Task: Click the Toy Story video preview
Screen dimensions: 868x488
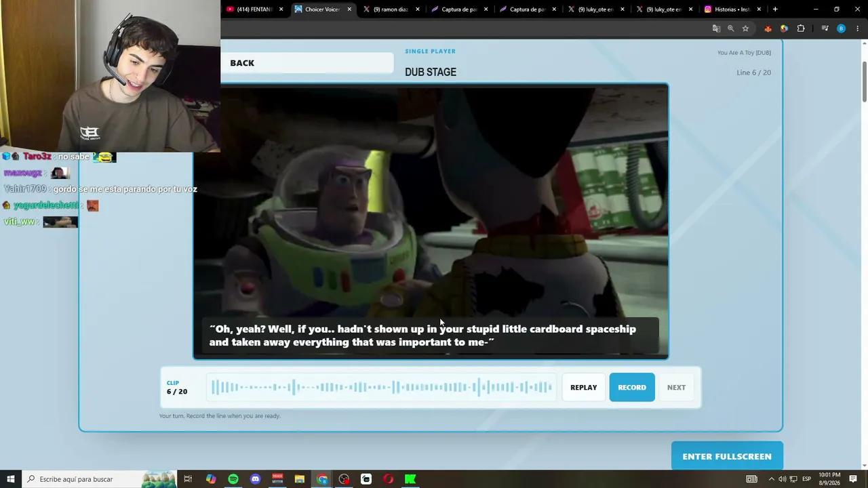Action: tap(431, 221)
